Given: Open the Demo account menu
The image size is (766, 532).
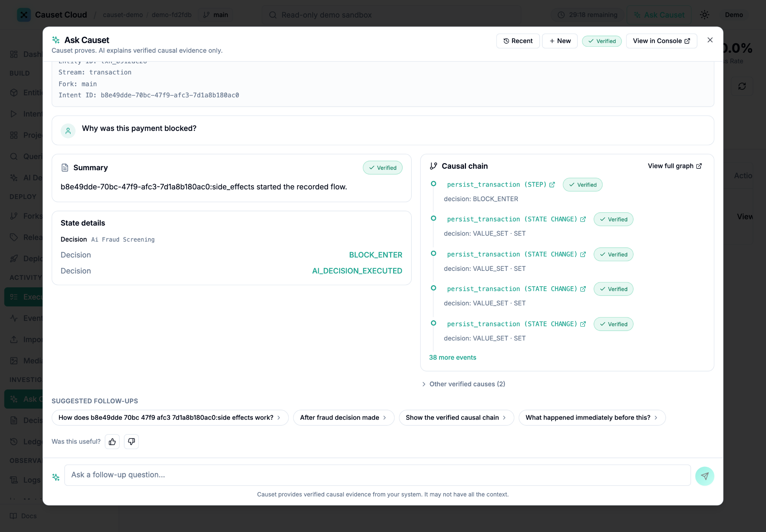Looking at the screenshot, I should point(734,15).
